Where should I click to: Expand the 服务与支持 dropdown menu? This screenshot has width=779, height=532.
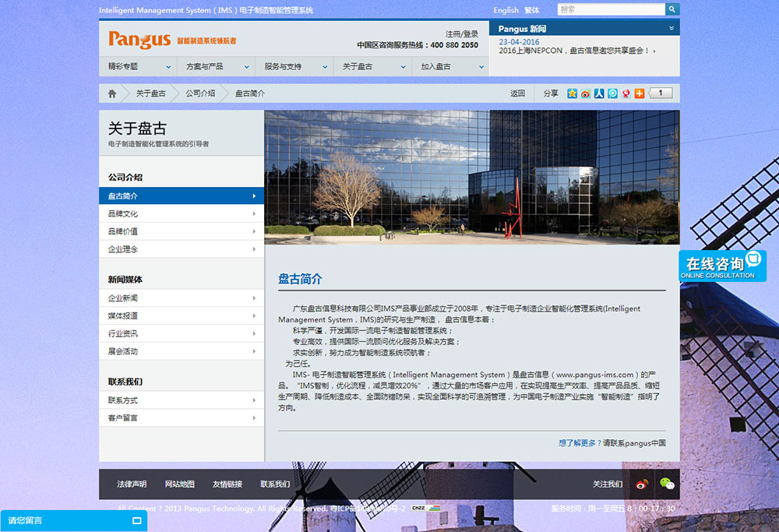point(294,66)
